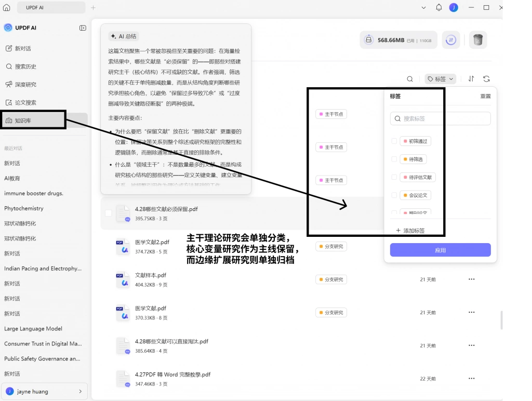Click the refresh icon
532x401 pixels.
coord(486,79)
